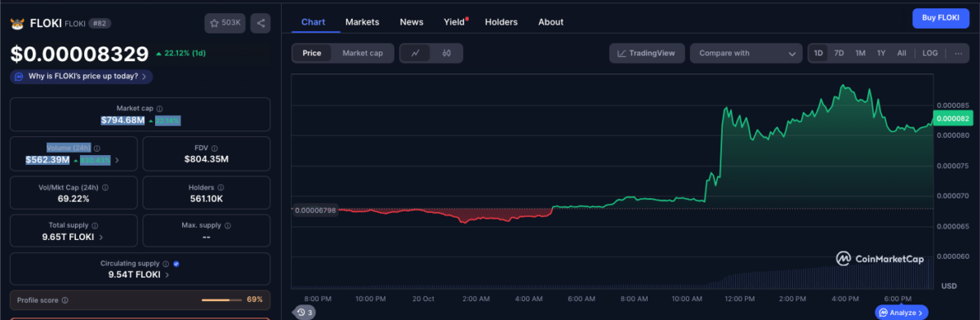Select Market cap chart toggle
Screen dimensions: 980x320
pyautogui.click(x=363, y=53)
